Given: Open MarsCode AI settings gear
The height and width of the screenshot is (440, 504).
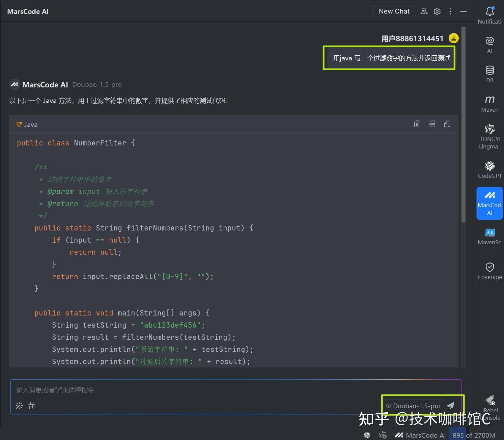Looking at the screenshot, I should coord(437,11).
